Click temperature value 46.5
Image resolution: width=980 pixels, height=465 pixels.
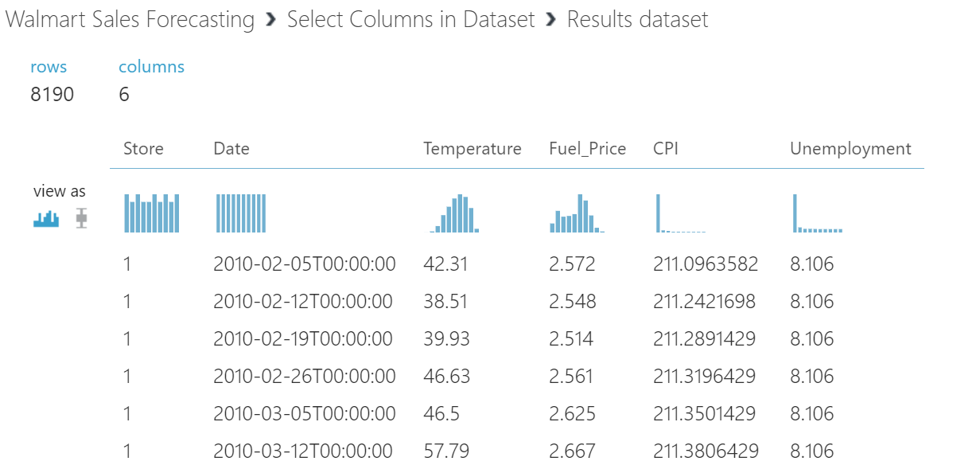point(440,413)
